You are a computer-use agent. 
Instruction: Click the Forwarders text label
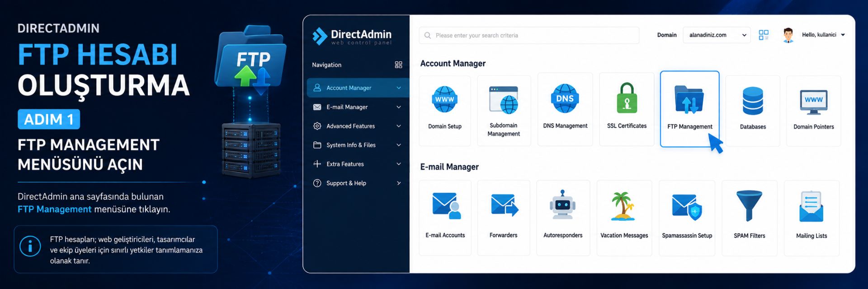[504, 235]
